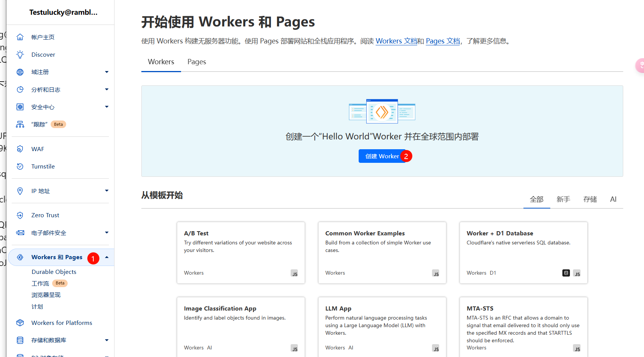Viewport: 644px width, 357px height.
Task: Click the JS badge on Worker + D1 Database card
Action: [x=577, y=274]
